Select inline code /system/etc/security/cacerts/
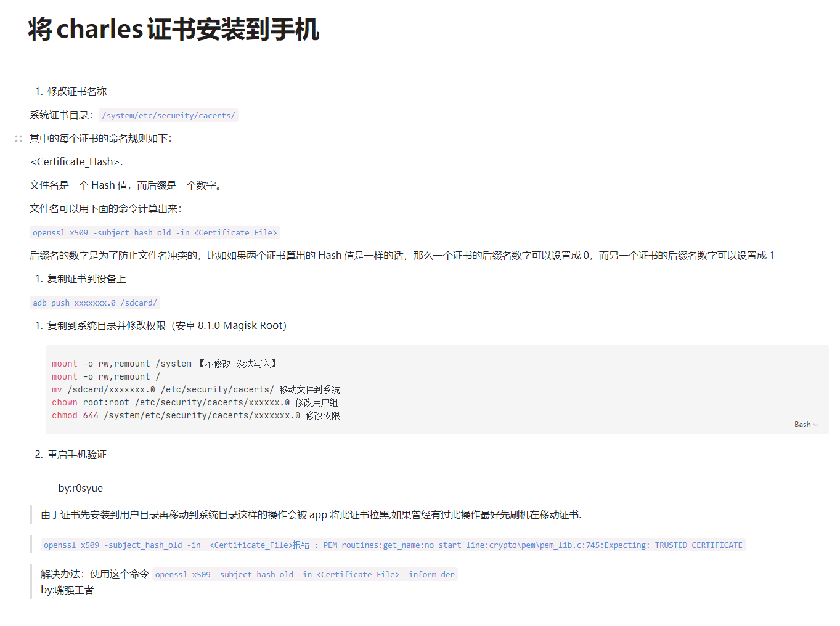 pyautogui.click(x=168, y=115)
